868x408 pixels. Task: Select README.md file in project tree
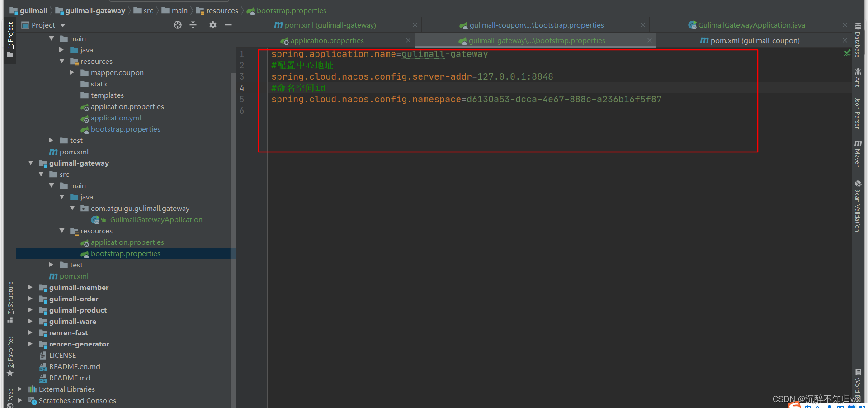pyautogui.click(x=70, y=378)
